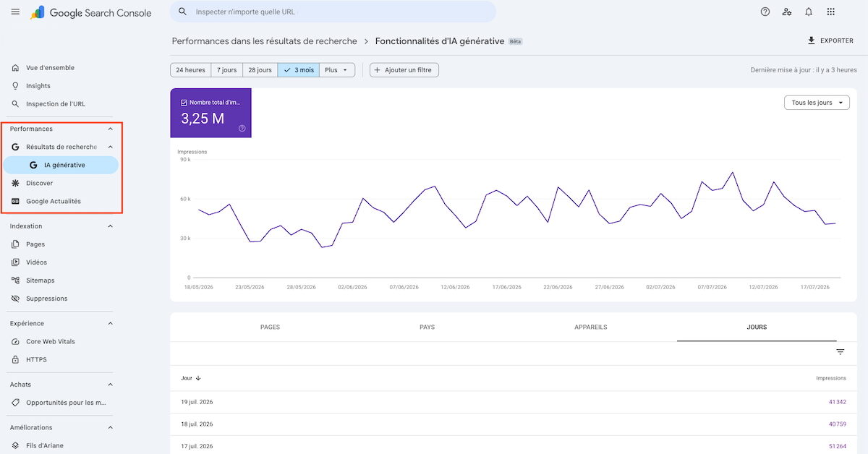Collapse the Indexation section
The width and height of the screenshot is (868, 454).
(x=111, y=226)
